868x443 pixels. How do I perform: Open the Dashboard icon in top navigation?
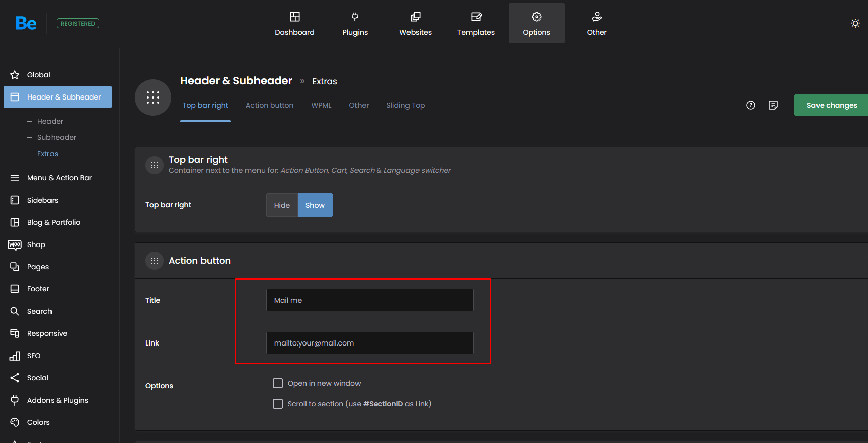tap(294, 17)
